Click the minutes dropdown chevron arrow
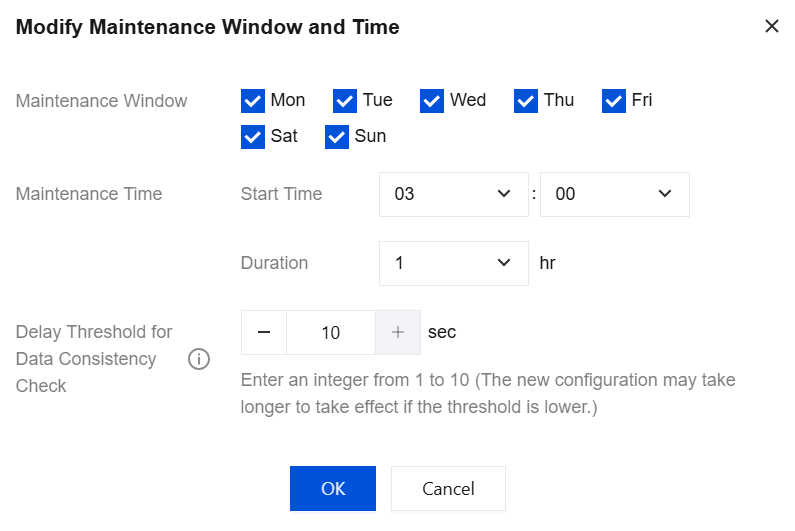This screenshot has width=795, height=531. coord(665,194)
